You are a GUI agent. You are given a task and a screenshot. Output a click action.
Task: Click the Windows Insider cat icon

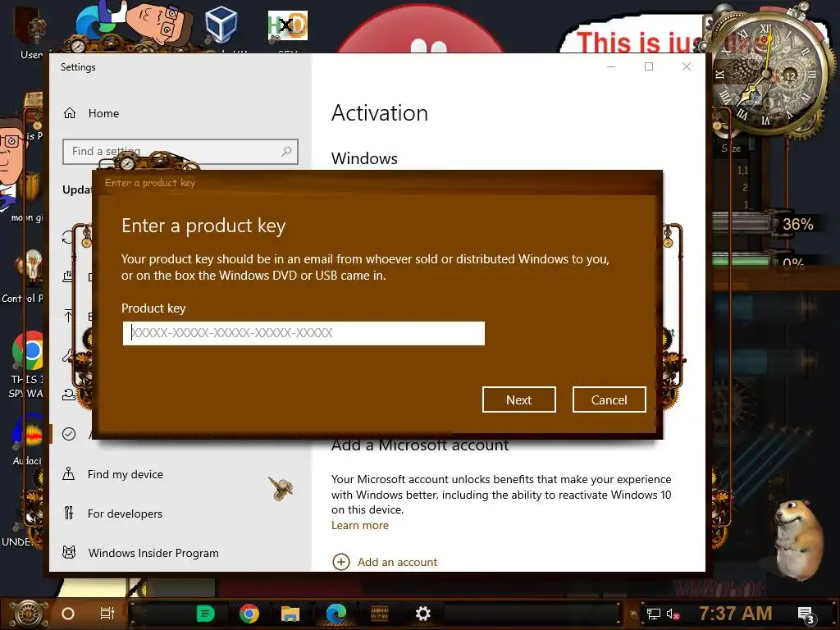pos(69,552)
